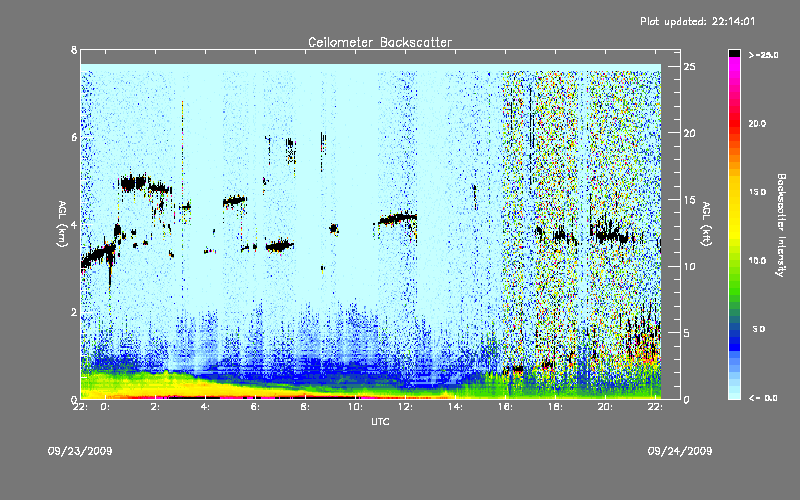
Task: Select the "Plot updated: 22:14:01" timestamp
Action: (x=697, y=21)
